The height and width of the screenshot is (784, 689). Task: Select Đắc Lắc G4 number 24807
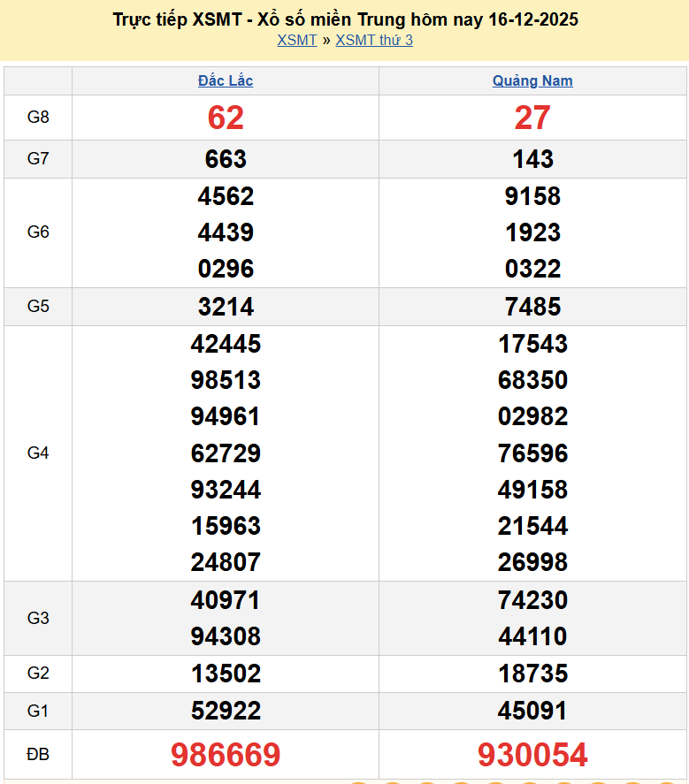click(226, 562)
